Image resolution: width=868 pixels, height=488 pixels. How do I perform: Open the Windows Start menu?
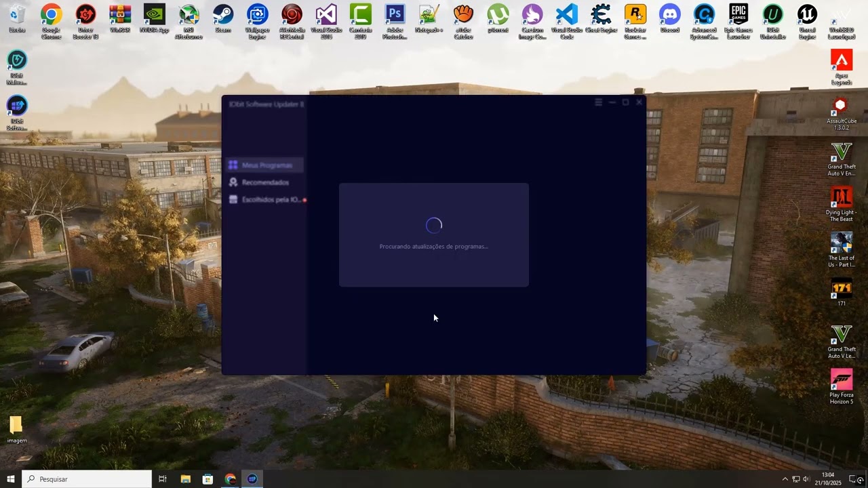tap(11, 479)
